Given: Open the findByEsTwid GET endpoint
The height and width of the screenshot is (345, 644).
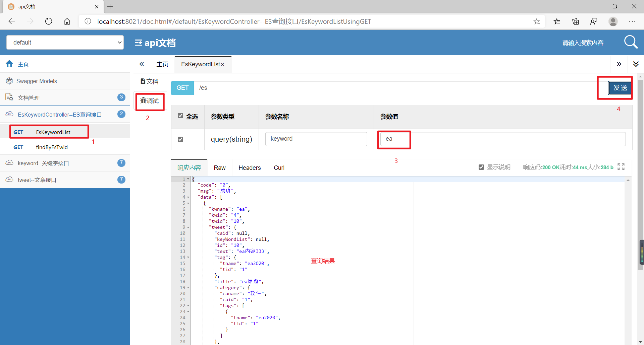Looking at the screenshot, I should tap(52, 147).
